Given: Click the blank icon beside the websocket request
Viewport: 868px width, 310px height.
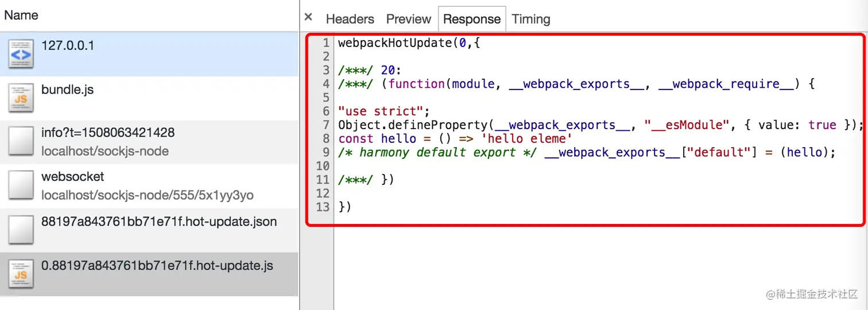Looking at the screenshot, I should point(21,186).
